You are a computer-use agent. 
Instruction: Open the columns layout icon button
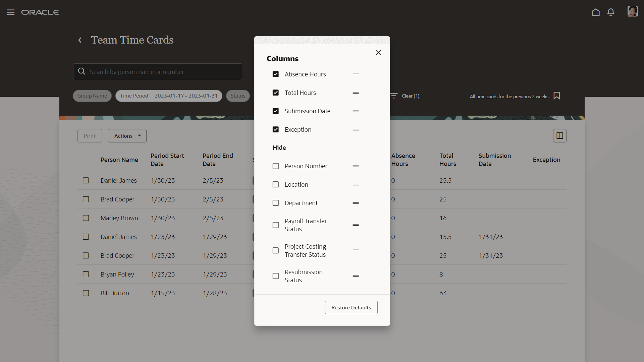[559, 136]
